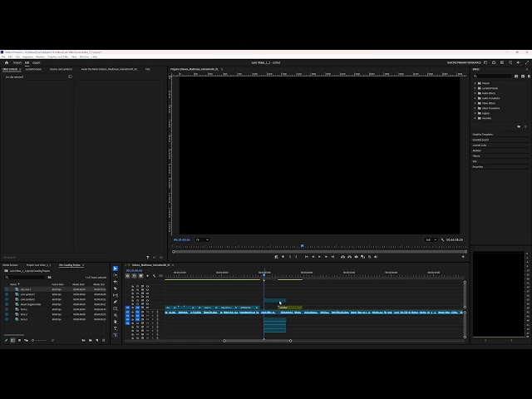Expand the Audio Transitions folder
The height and width of the screenshot is (399, 532).
point(475,98)
